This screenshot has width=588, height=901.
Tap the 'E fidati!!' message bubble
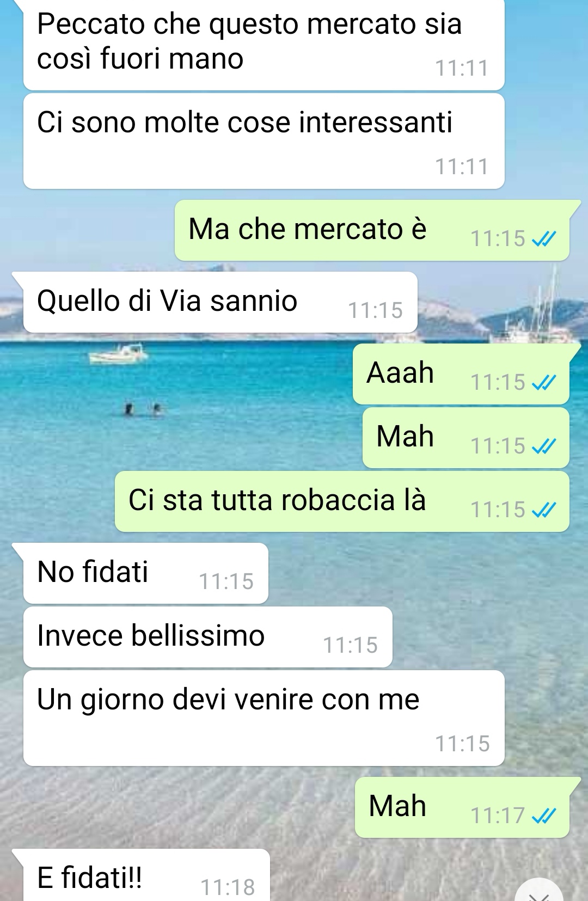click(146, 875)
